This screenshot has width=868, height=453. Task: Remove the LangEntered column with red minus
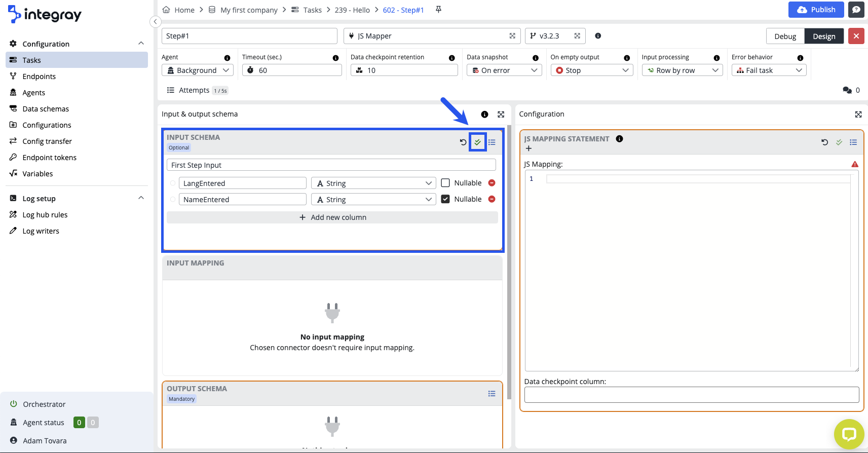pyautogui.click(x=492, y=183)
